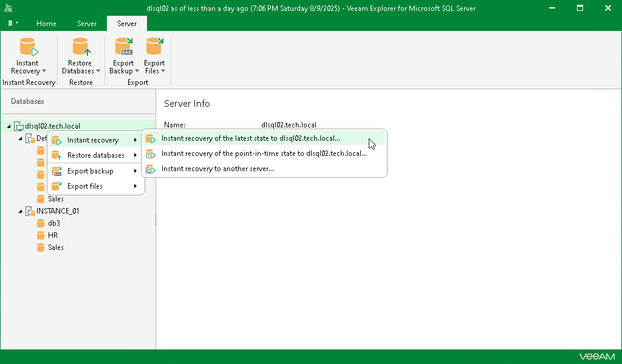Viewport: 622px width, 364px height.
Task: Click the Export Files ribbon icon
Action: [154, 47]
